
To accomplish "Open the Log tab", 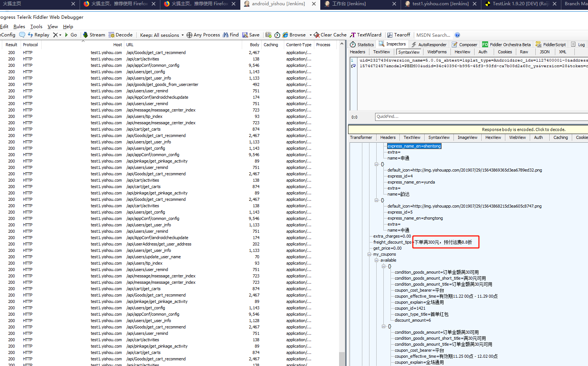I will click(578, 44).
